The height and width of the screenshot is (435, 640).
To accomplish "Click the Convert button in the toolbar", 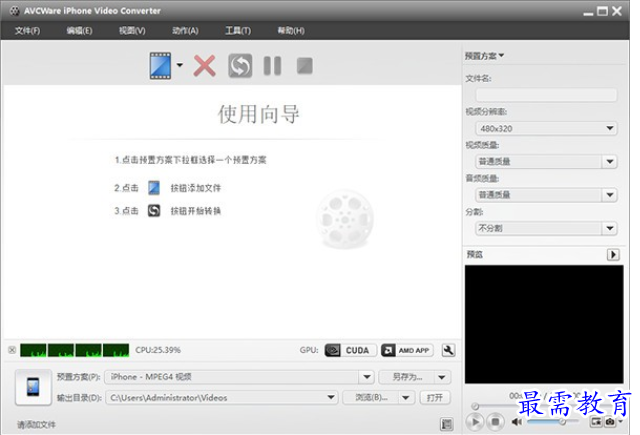I will click(x=240, y=66).
